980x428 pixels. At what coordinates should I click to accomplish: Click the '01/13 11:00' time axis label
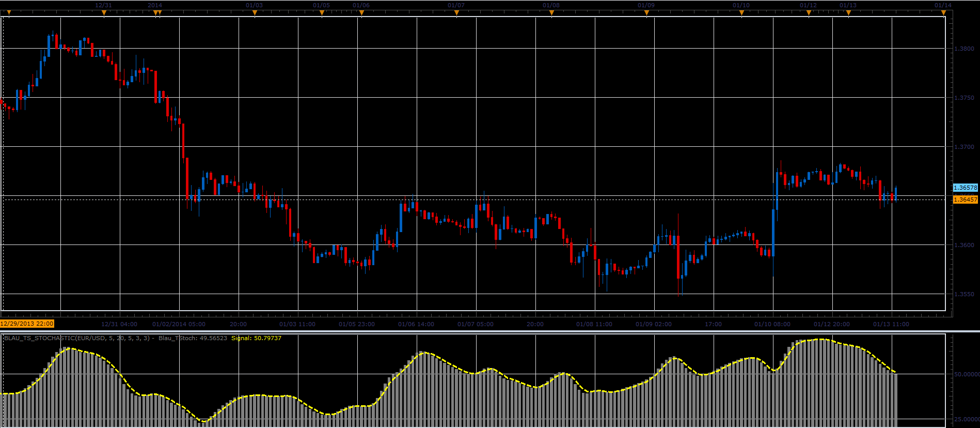[x=891, y=324]
